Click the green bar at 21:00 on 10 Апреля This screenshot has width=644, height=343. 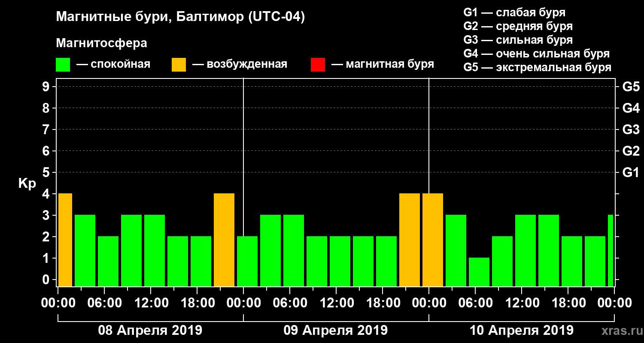[595, 261]
